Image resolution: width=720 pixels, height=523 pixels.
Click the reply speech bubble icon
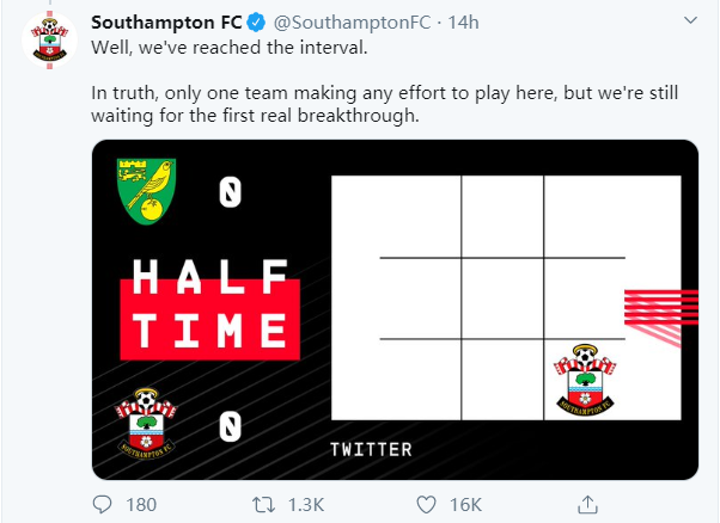click(x=104, y=504)
